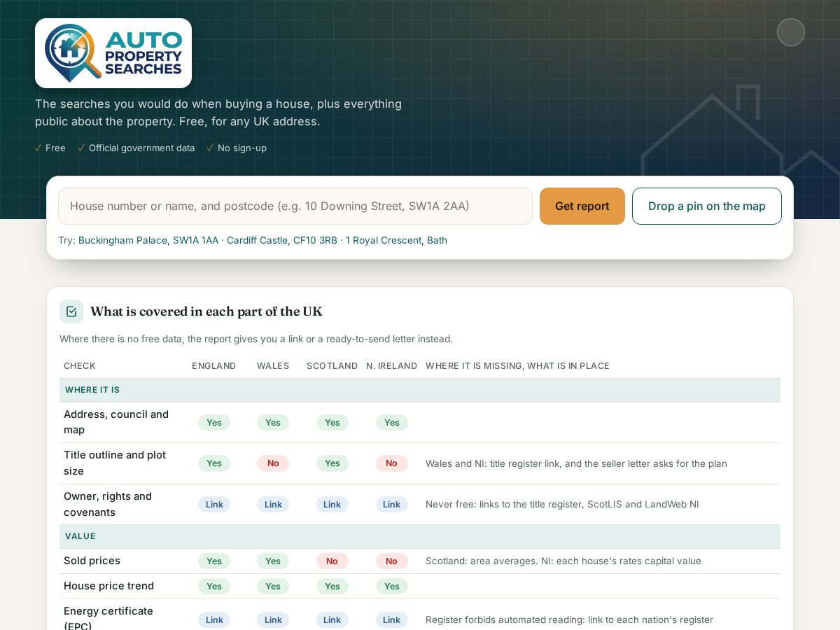Screen dimensions: 840x630
Task: Click the N. Ireland Yes badge for Address, council and map
Action: (x=392, y=422)
